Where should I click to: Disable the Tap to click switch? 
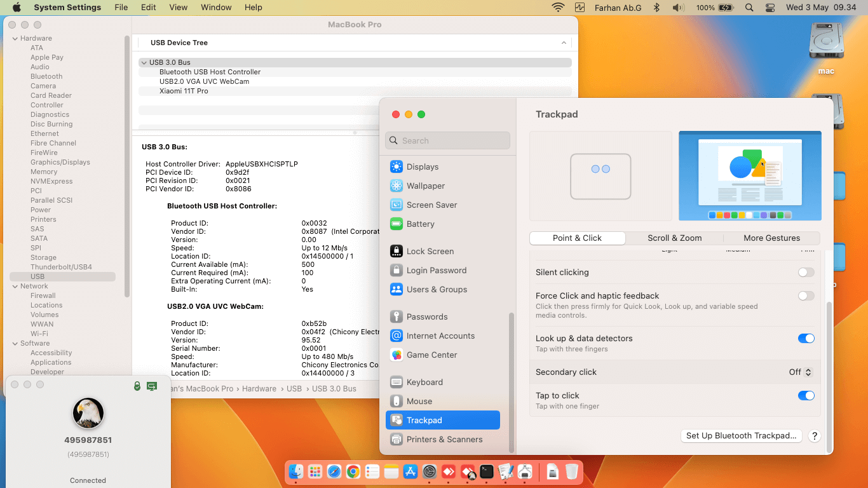click(806, 395)
